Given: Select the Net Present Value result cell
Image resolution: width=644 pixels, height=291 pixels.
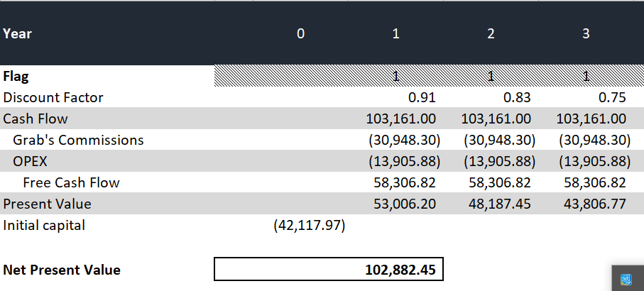Looking at the screenshot, I should [x=329, y=270].
